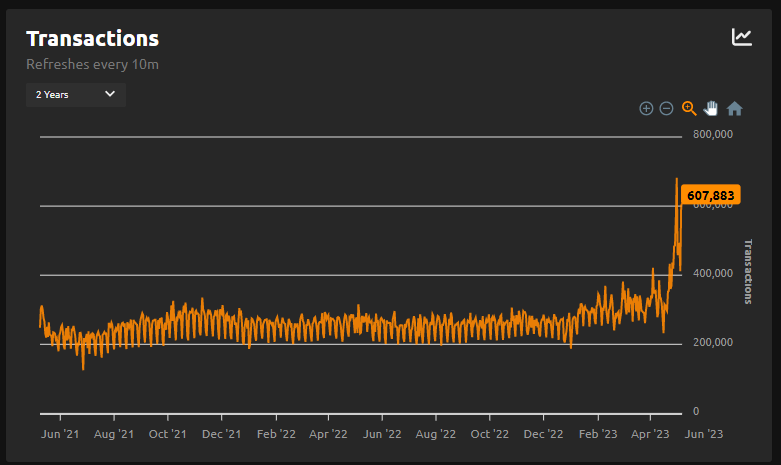Click the Feb '22 x-axis label
The image size is (781, 465).
(x=276, y=434)
